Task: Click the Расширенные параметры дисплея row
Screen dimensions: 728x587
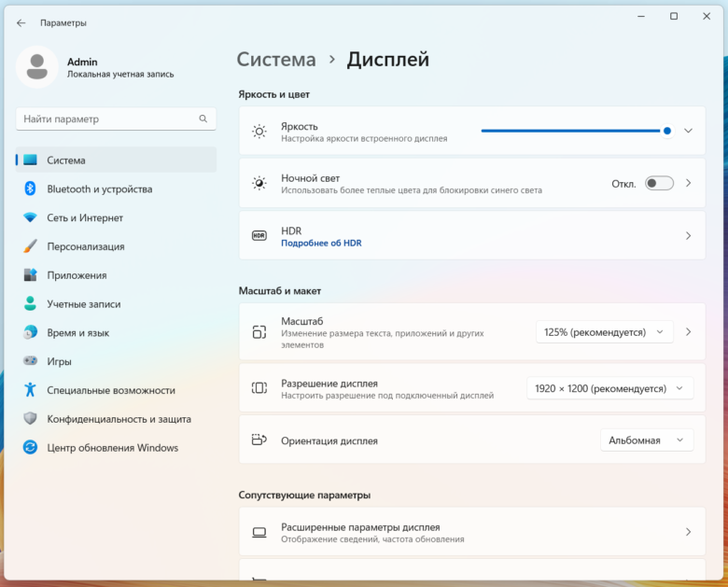Action: (x=472, y=532)
